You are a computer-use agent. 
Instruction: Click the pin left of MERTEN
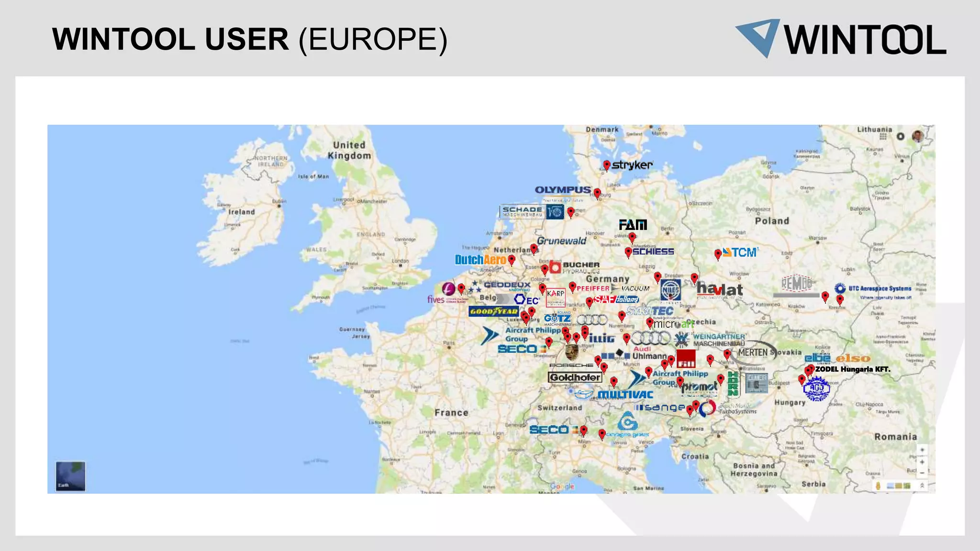tap(727, 354)
